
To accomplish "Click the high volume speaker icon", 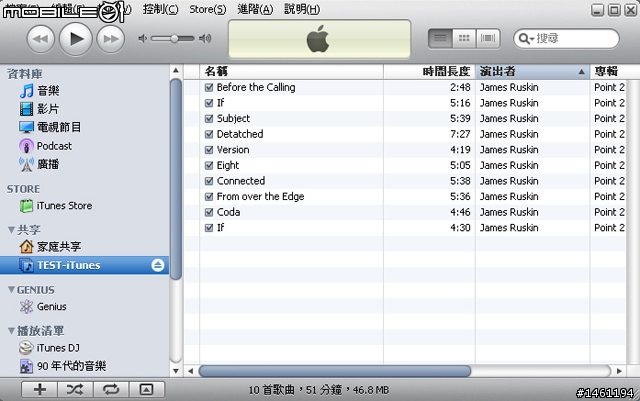I will coord(205,38).
